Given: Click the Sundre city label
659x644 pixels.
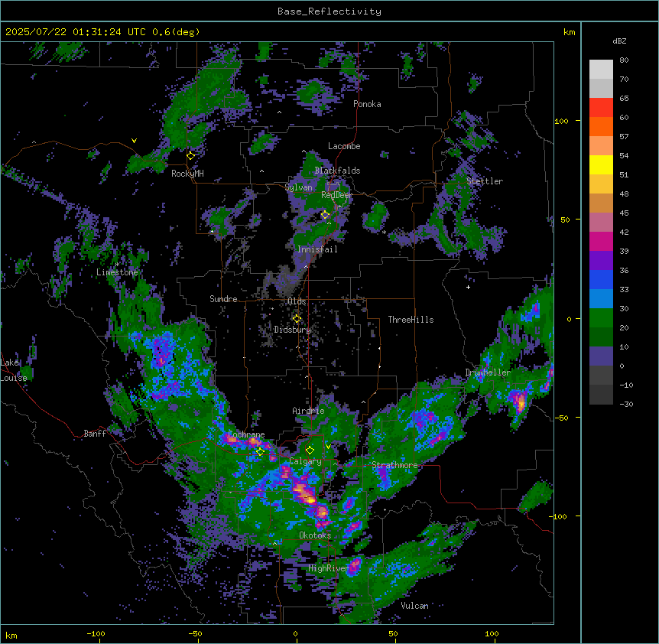Looking at the screenshot, I should [x=223, y=299].
